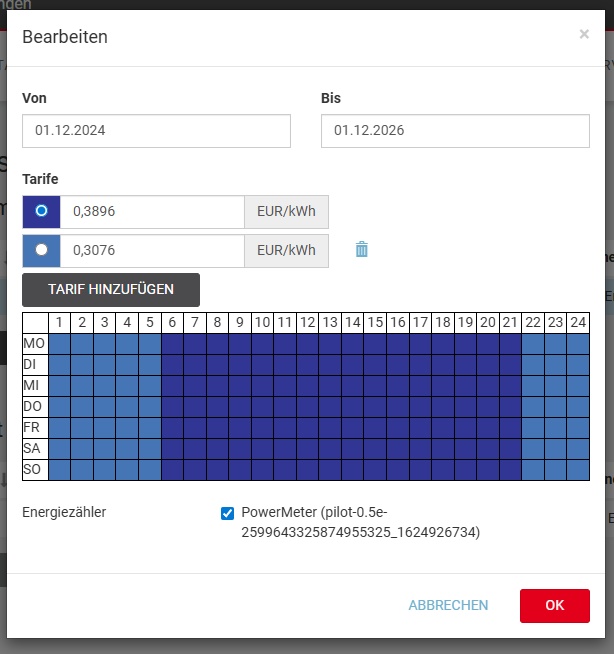Click hour column header 24
This screenshot has height=654, width=614.
click(x=577, y=322)
